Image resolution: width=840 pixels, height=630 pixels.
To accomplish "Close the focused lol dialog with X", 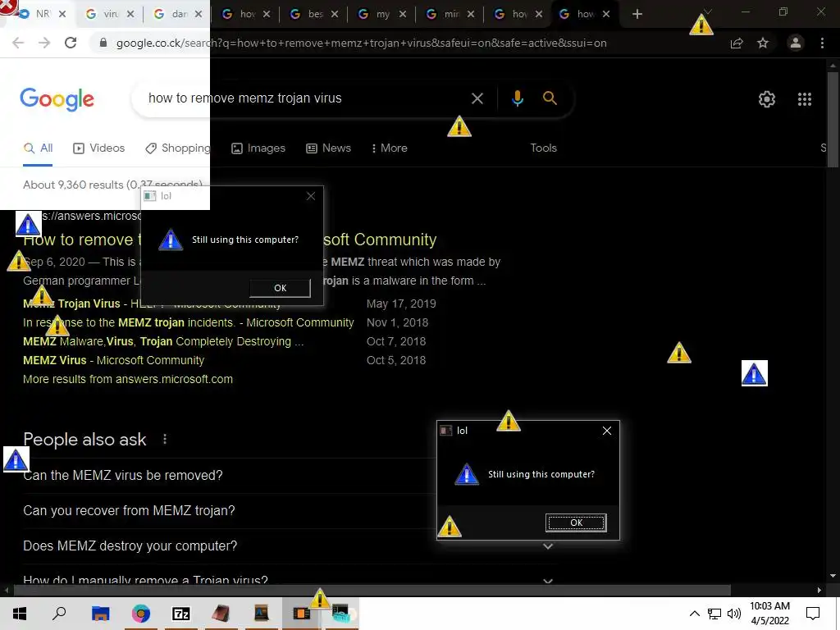I will click(x=607, y=431).
